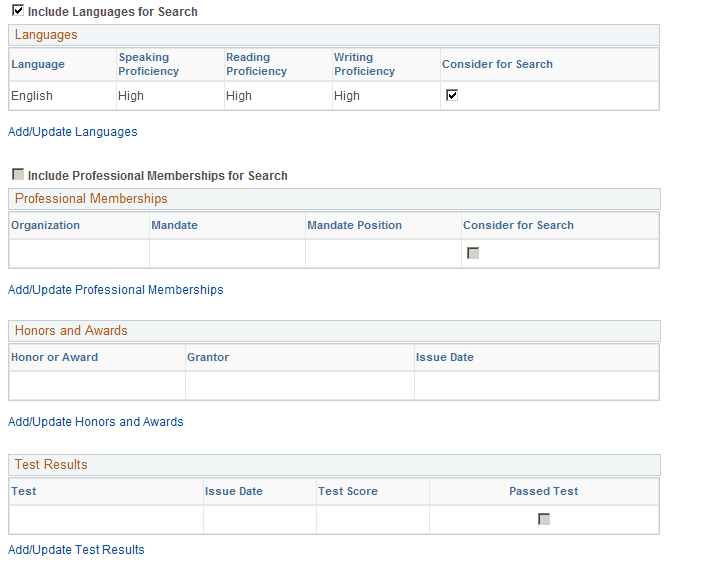Open Add/Update Test Results link
728x562 pixels.
tap(76, 550)
